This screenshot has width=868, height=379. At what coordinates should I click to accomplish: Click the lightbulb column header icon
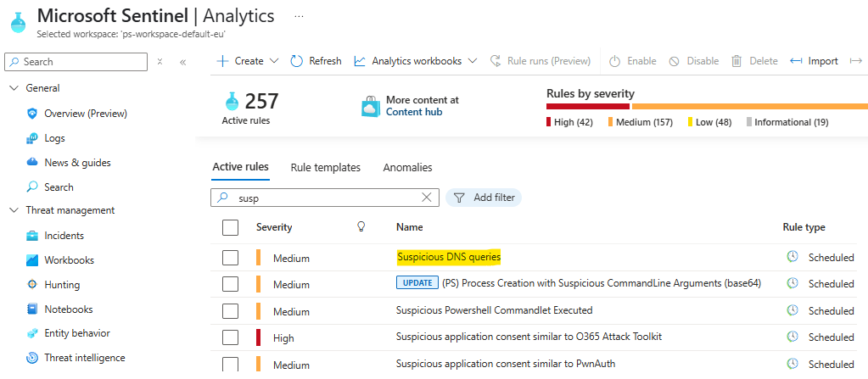[361, 226]
